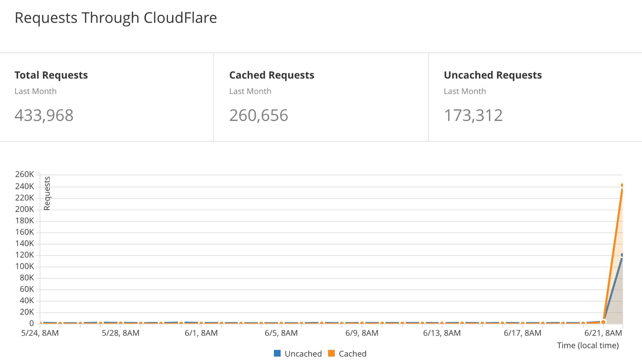The height and width of the screenshot is (364, 642).
Task: Click the 260,656 cached requests value
Action: click(x=259, y=115)
